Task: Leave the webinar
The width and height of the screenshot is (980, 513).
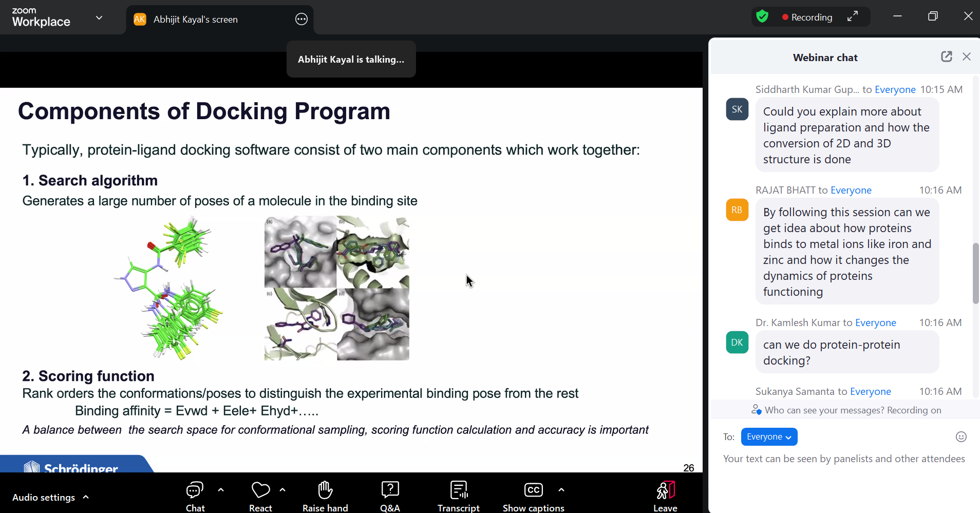Action: click(665, 491)
